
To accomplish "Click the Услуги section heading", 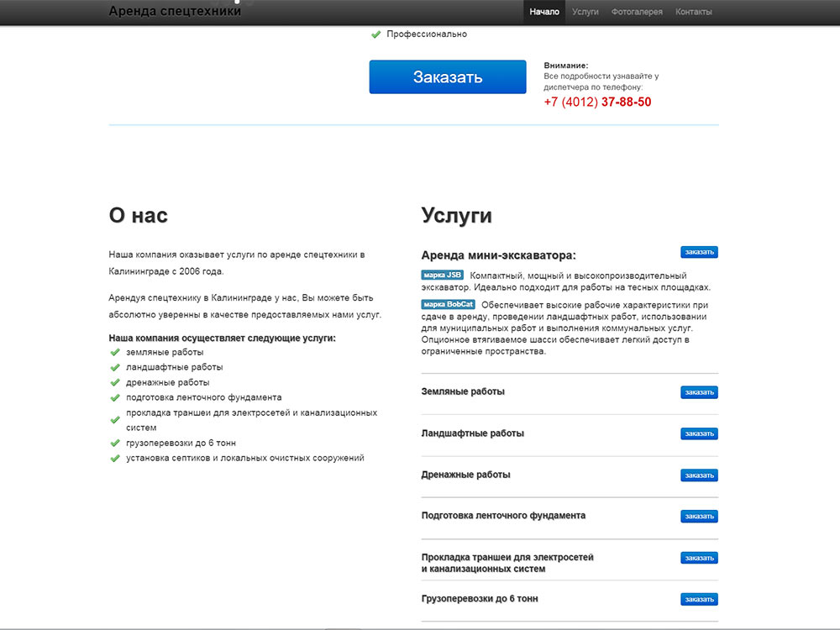I will click(x=456, y=215).
